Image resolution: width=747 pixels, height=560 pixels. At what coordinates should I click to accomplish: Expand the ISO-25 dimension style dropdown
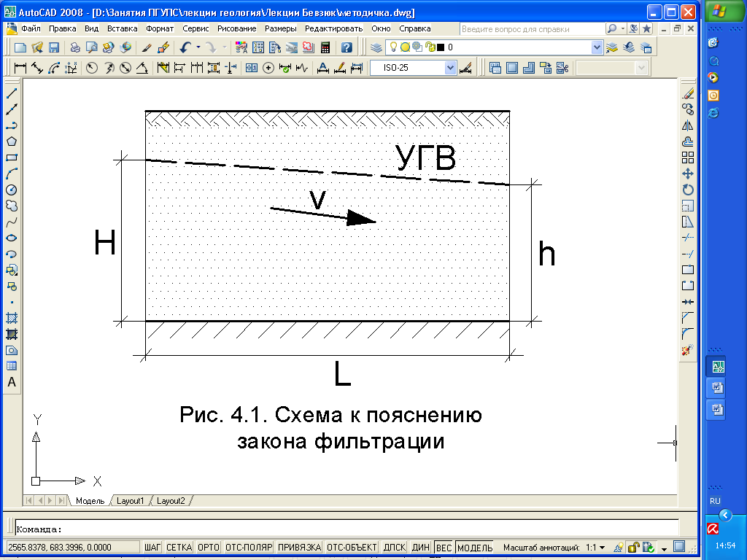click(x=450, y=68)
